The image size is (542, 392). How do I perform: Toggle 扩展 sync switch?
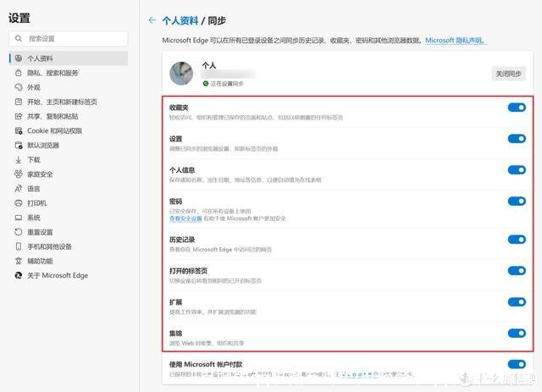click(517, 301)
